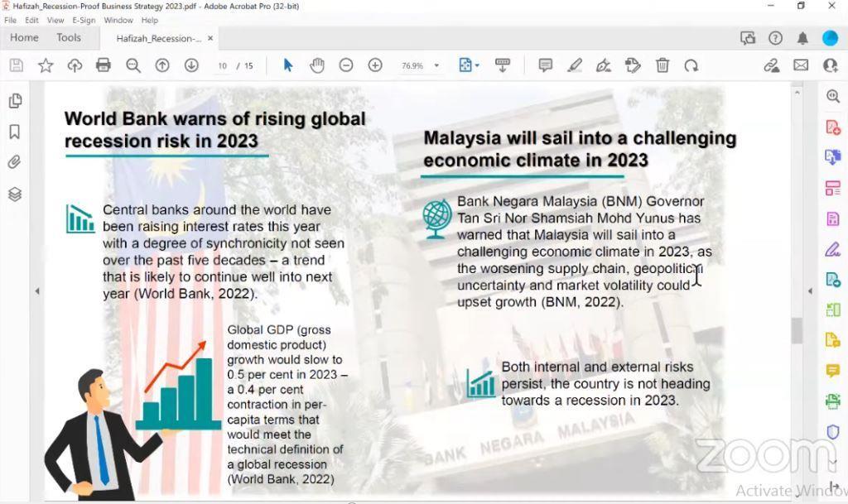The width and height of the screenshot is (848, 504).
Task: Go to previous page arrow
Action: point(162,65)
